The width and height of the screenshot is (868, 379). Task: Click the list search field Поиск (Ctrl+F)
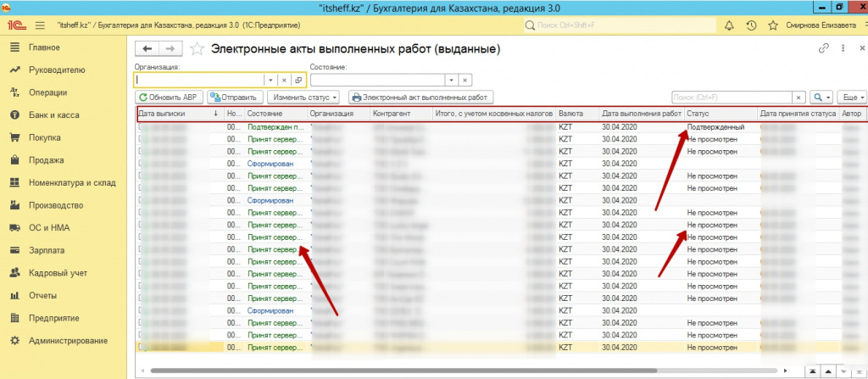pos(732,98)
